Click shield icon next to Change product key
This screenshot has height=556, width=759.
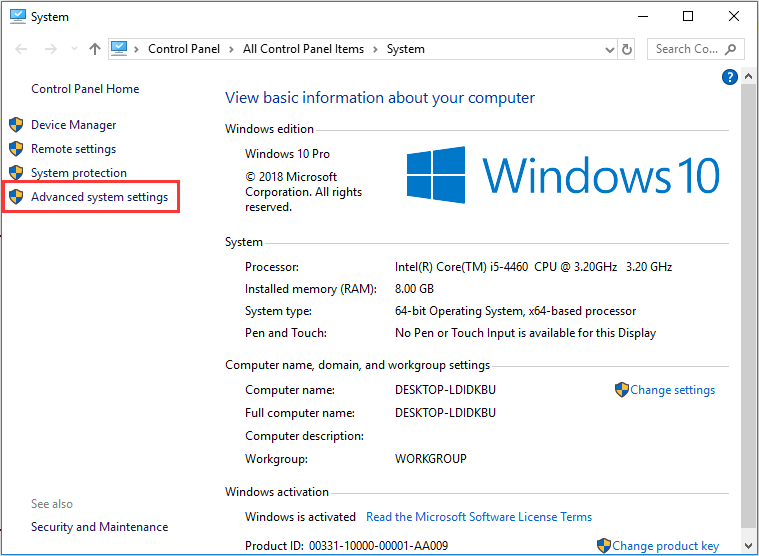(604, 545)
